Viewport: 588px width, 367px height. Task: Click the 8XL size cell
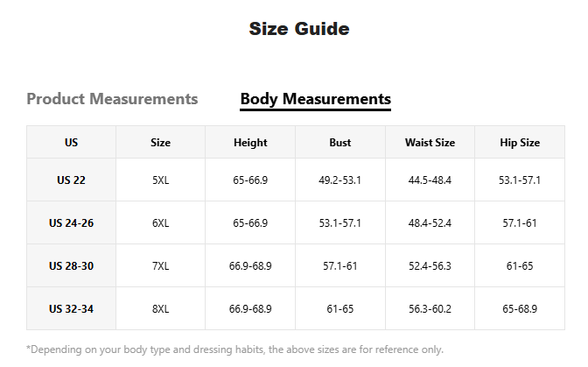tap(160, 309)
